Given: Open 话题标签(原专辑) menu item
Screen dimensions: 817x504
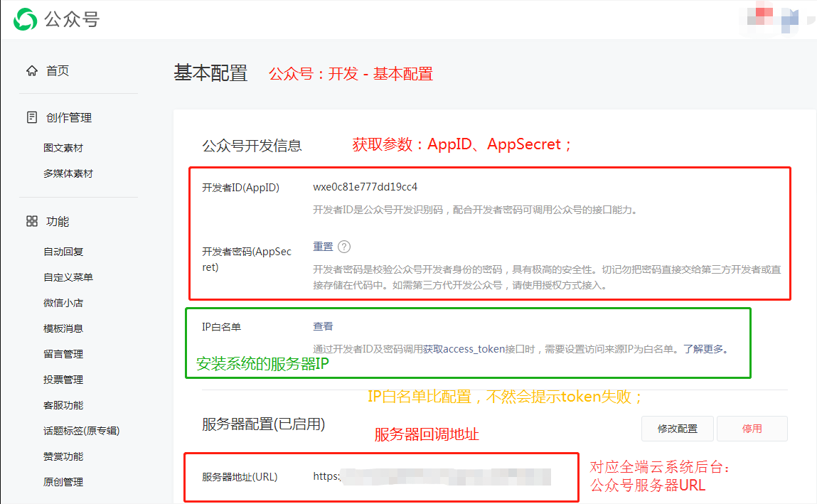Looking at the screenshot, I should point(81,431).
